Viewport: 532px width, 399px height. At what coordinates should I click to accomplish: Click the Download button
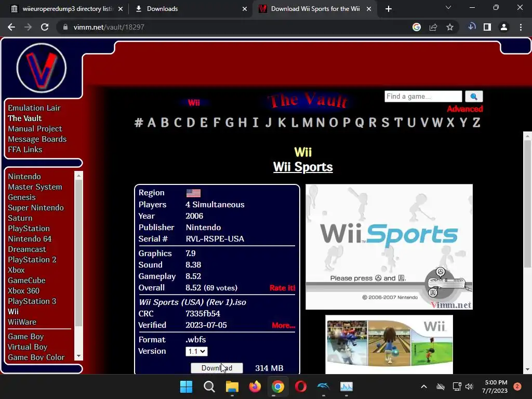pyautogui.click(x=217, y=368)
